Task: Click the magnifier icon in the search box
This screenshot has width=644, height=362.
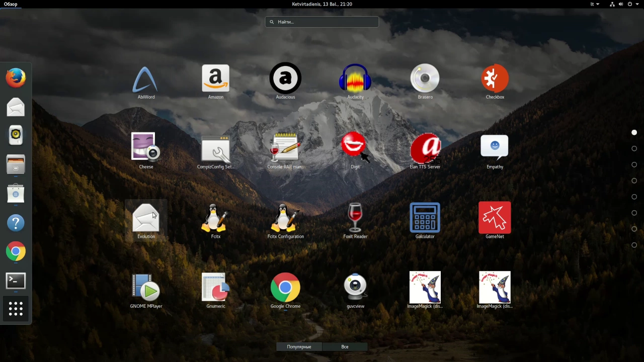Action: pyautogui.click(x=272, y=22)
